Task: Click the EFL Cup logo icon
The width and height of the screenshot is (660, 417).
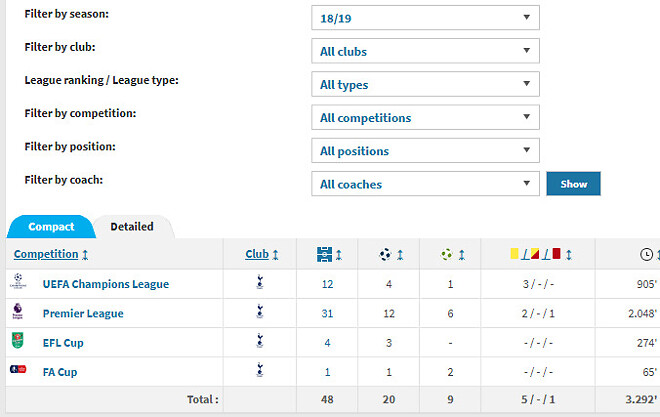Action: (x=18, y=342)
